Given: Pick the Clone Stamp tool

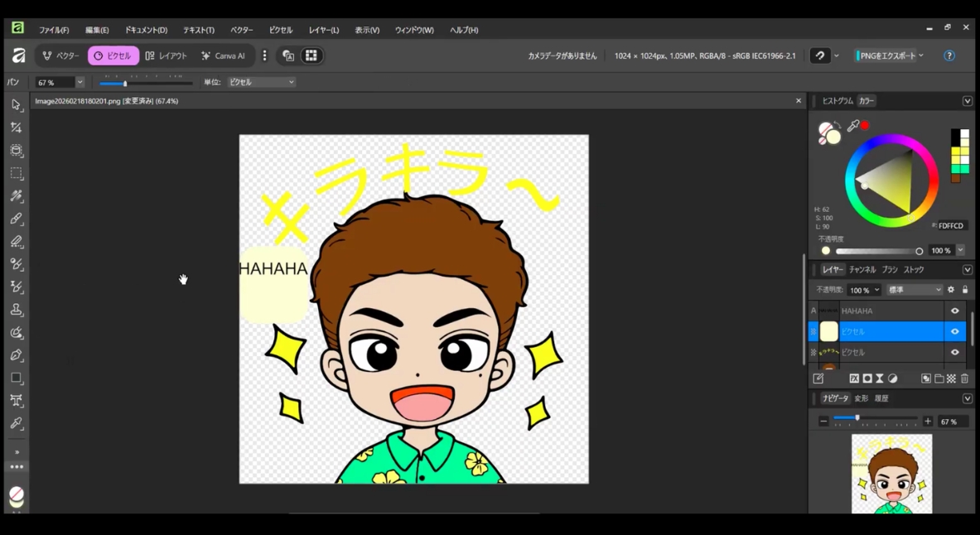Looking at the screenshot, I should tap(16, 310).
